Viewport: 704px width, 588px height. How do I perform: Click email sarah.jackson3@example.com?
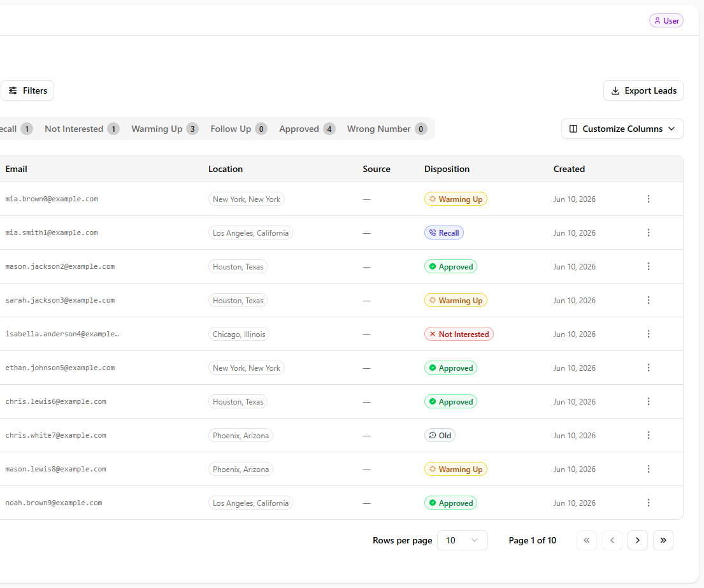pyautogui.click(x=60, y=300)
